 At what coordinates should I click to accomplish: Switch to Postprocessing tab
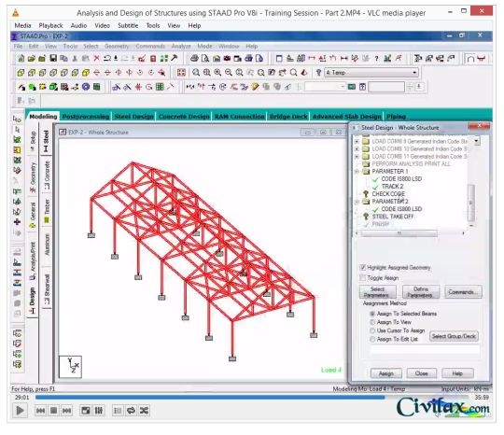pos(86,117)
